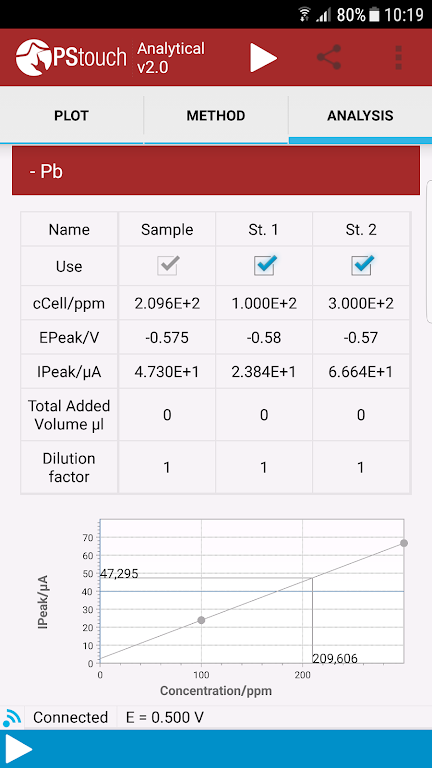Tap the Wi-Fi status bar icon
The height and width of the screenshot is (768, 432).
click(305, 15)
